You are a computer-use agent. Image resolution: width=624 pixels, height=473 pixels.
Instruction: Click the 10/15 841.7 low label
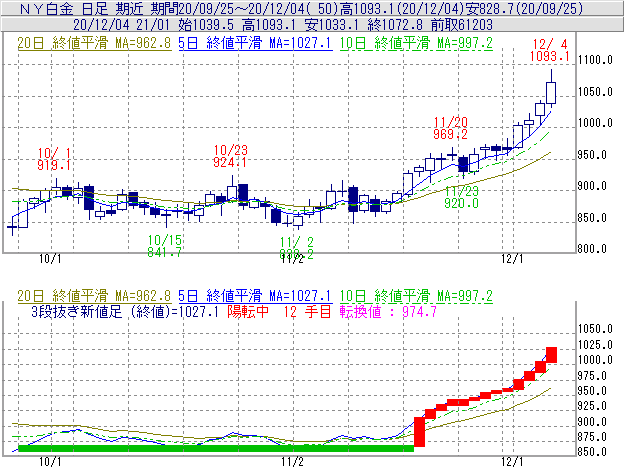point(165,246)
